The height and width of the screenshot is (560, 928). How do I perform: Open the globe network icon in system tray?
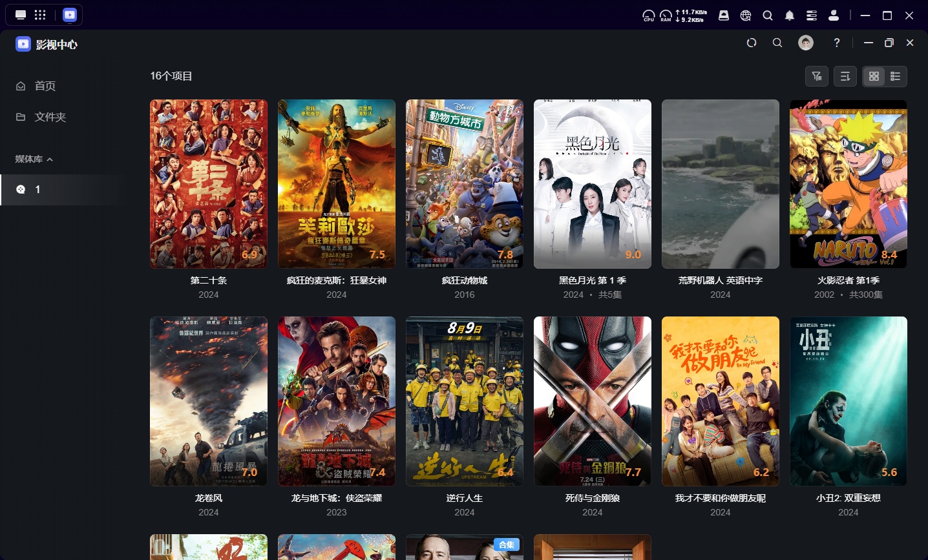point(746,16)
